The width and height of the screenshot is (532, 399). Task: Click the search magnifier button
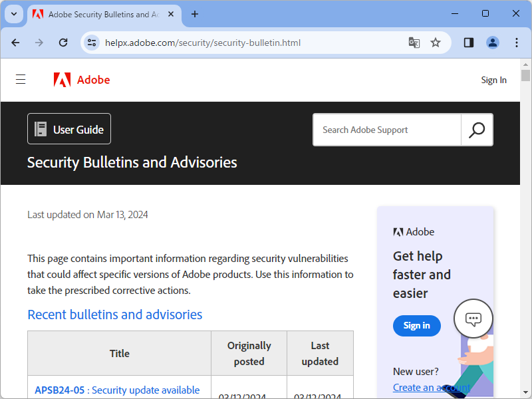coord(477,130)
